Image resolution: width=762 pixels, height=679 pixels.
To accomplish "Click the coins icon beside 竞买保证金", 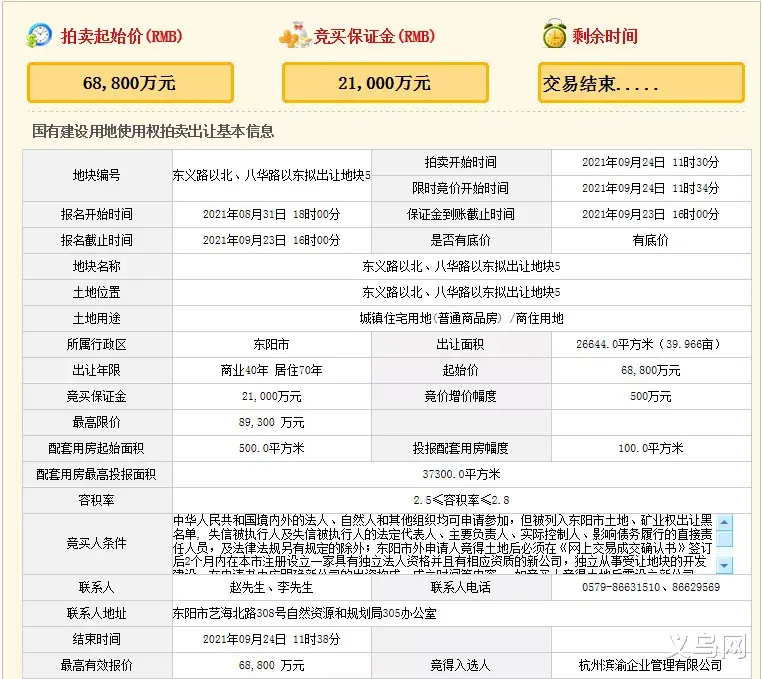I will click(295, 35).
